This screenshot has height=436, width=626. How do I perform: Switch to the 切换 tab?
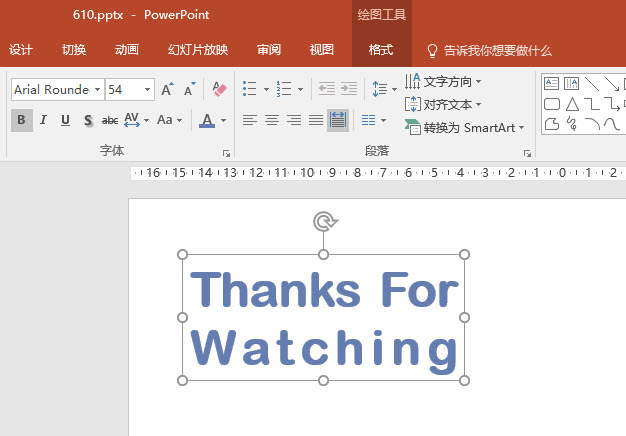coord(74,50)
